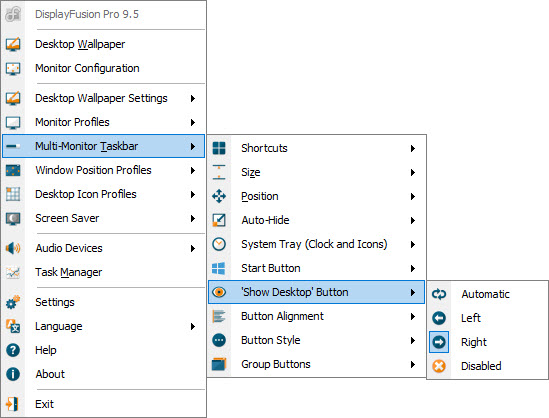Expand the Monitor Profiles submenu arrow
549x418 pixels.
(x=193, y=123)
